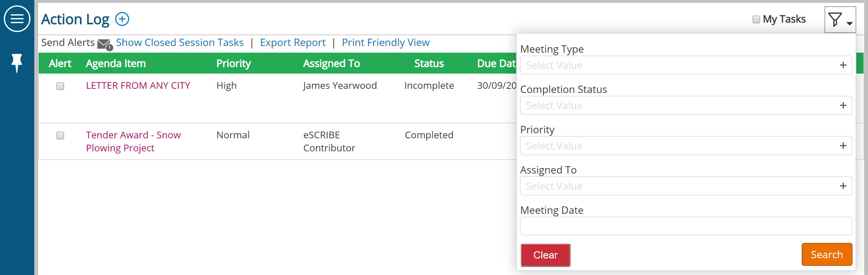Screen dimensions: 868x275
Task: Click Show Closed Session Tasks link
Action: [180, 43]
